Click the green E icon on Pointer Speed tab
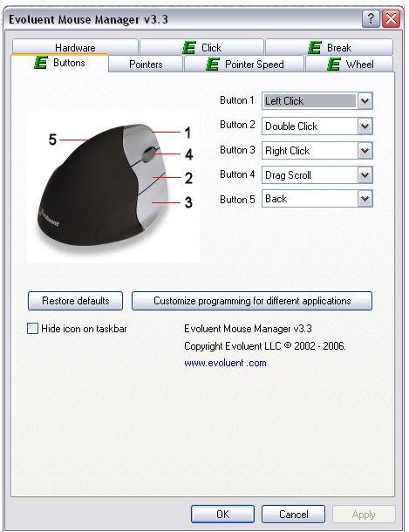 point(213,65)
